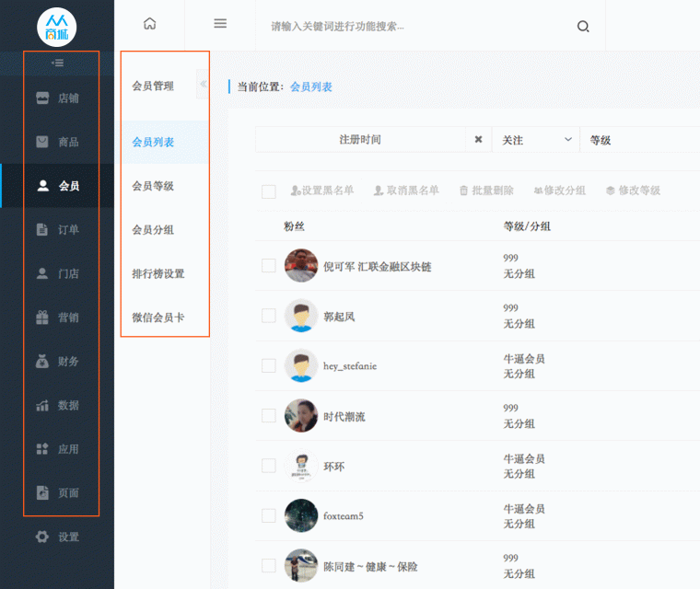This screenshot has height=589, width=700.
Task: Check the box for 郭起凤
Action: (x=269, y=316)
